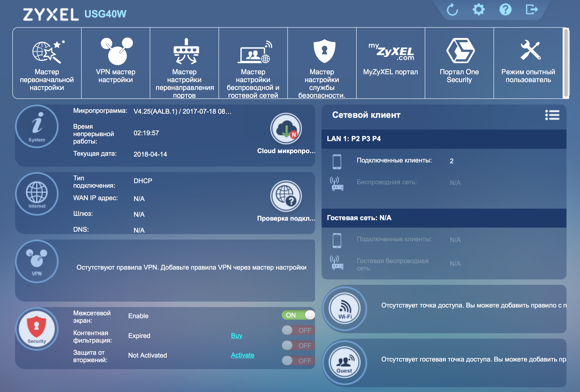Launch Мастер первоначальной настройки wizard
580x392 pixels.
point(47,63)
